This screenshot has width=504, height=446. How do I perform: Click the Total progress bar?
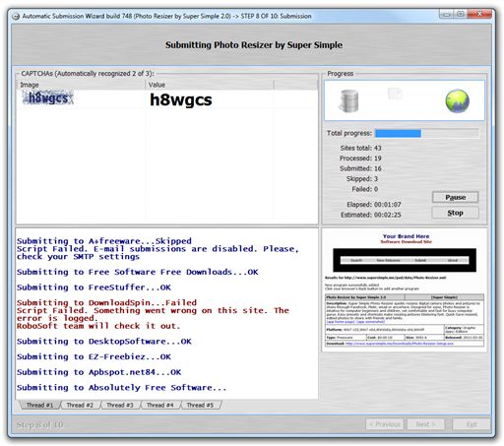click(426, 133)
